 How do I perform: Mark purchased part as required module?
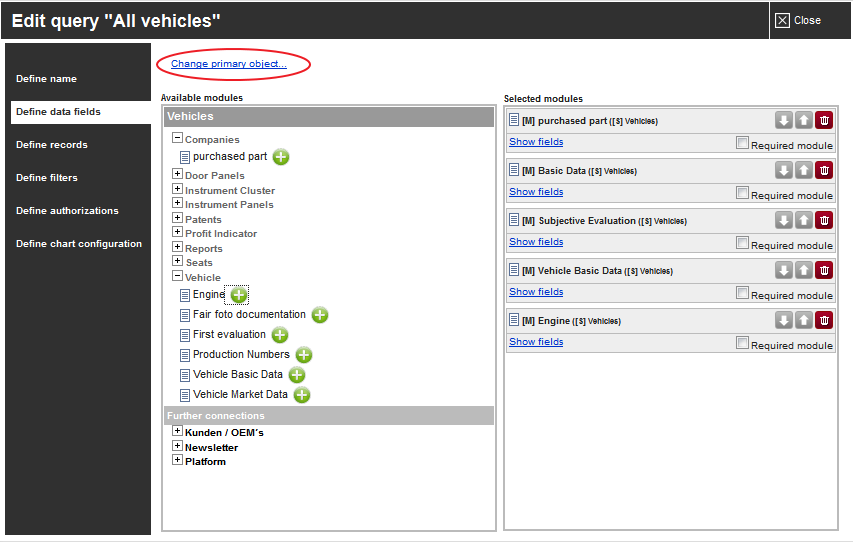(742, 143)
